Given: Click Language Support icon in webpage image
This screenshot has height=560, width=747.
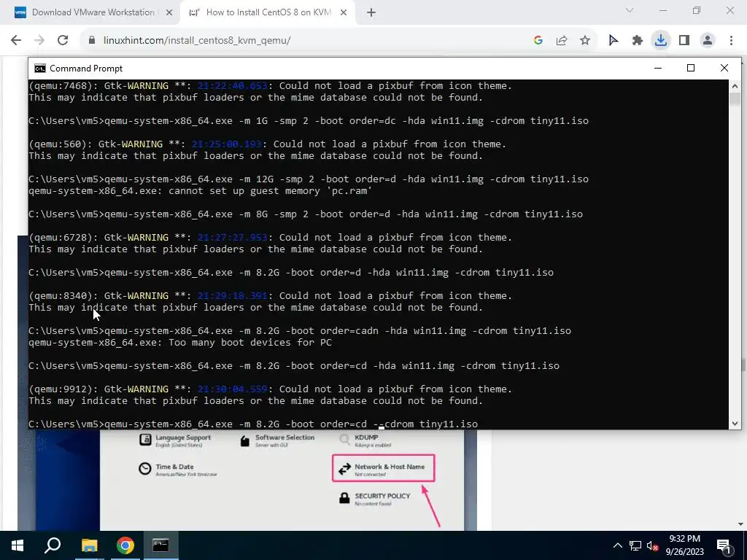Looking at the screenshot, I should 145,440.
